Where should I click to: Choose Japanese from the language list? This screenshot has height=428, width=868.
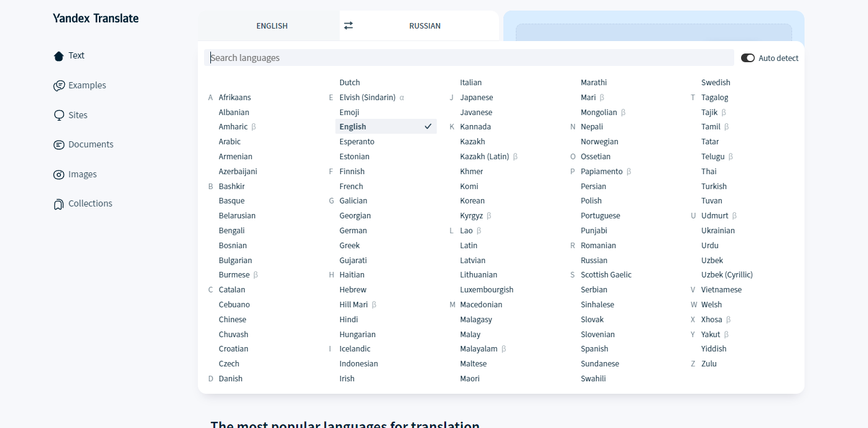pyautogui.click(x=477, y=98)
